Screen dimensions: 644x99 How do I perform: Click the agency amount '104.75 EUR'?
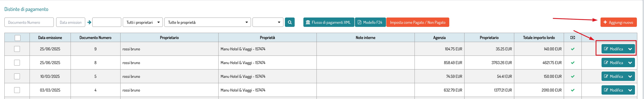point(453,49)
